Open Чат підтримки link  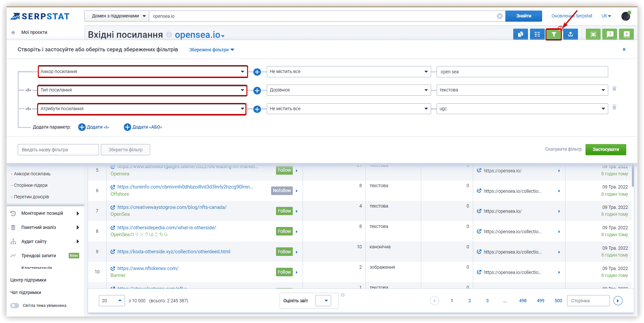point(26,292)
